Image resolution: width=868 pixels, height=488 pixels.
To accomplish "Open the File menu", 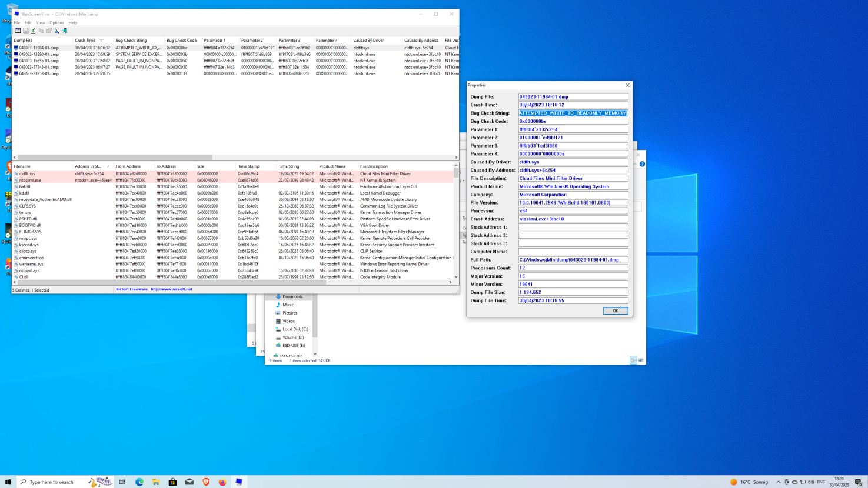I will pos(17,23).
